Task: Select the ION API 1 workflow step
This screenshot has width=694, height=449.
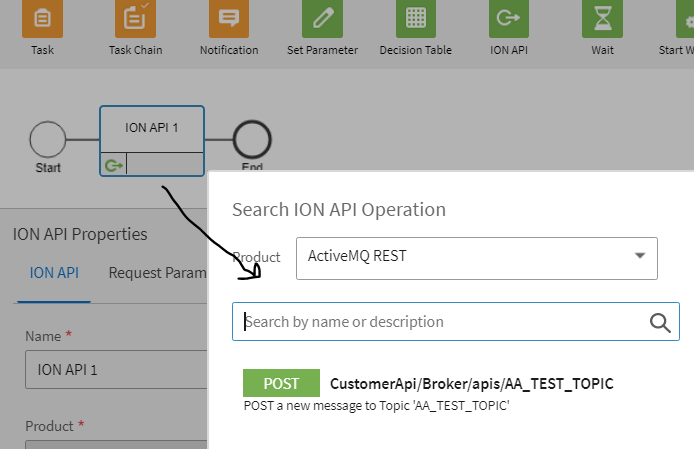Action: [x=152, y=141]
